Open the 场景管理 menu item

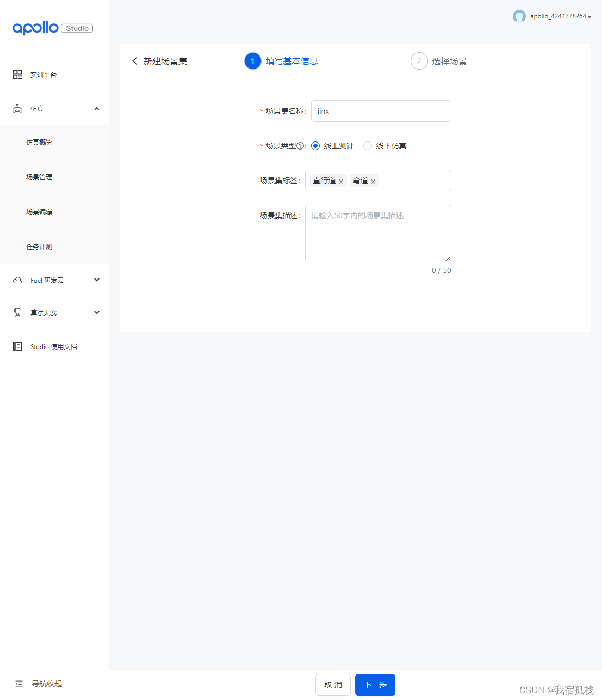click(39, 177)
